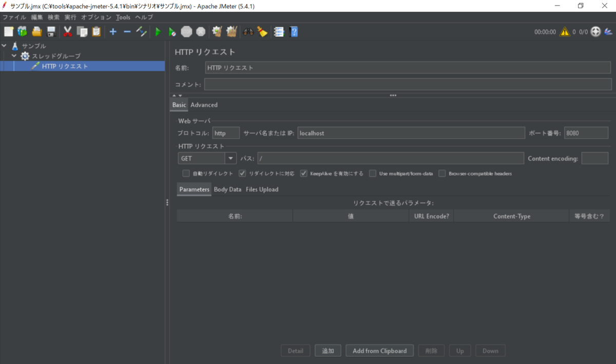Save the test plan via save icon
This screenshot has width=616, height=364.
pyautogui.click(x=51, y=31)
